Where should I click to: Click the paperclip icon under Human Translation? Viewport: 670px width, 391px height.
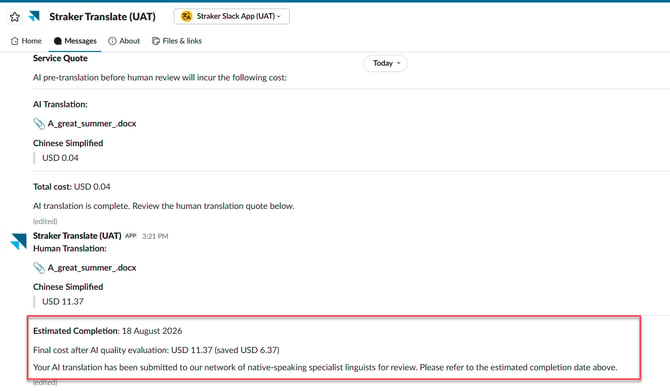[39, 268]
